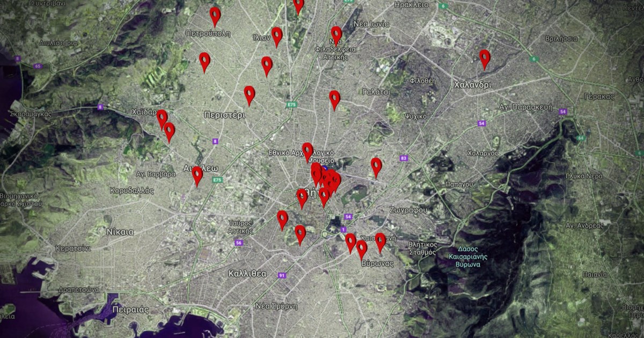Click the Πειραιάς place label
Screen dimensions: 644x338
[131, 310]
